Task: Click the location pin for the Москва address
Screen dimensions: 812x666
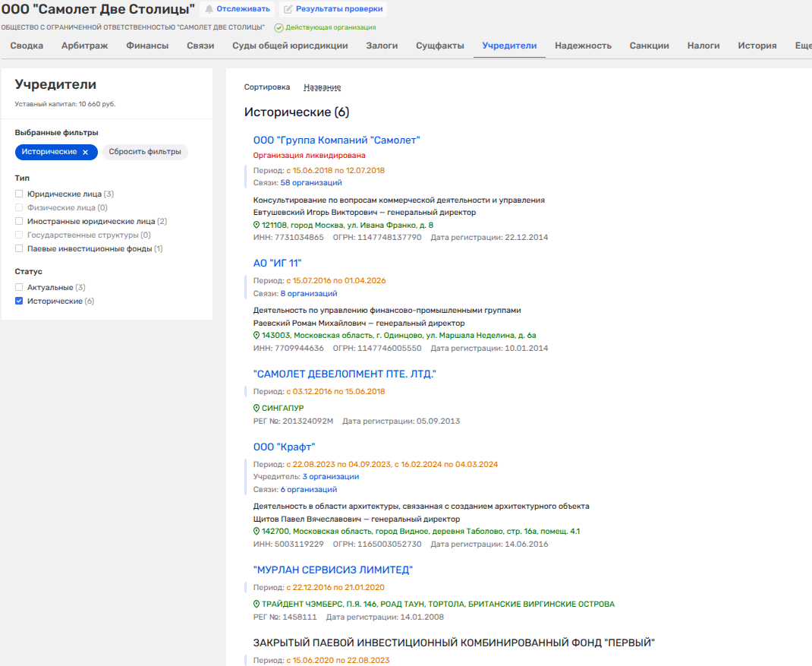Action: (257, 225)
